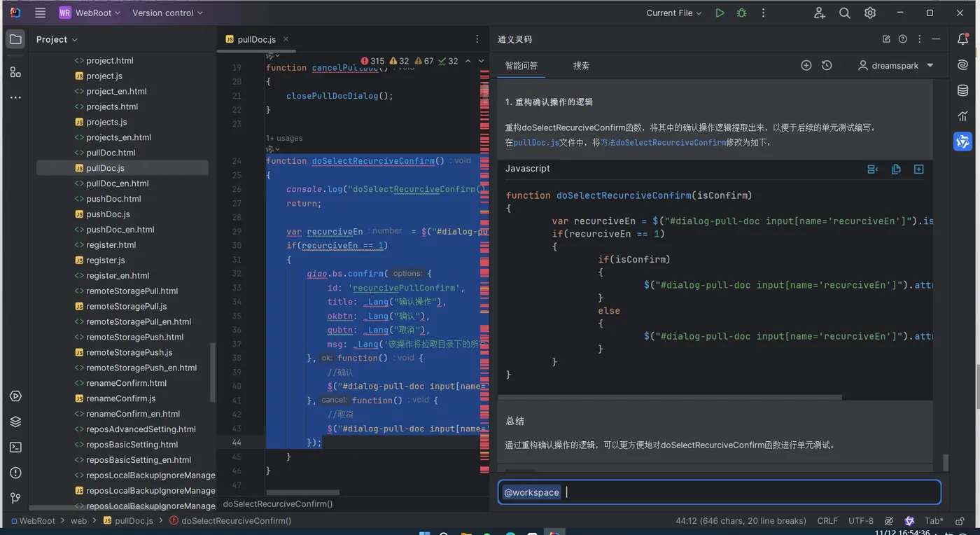Open the Structure tool window in left sidebar
The height and width of the screenshot is (535, 980).
click(15, 71)
